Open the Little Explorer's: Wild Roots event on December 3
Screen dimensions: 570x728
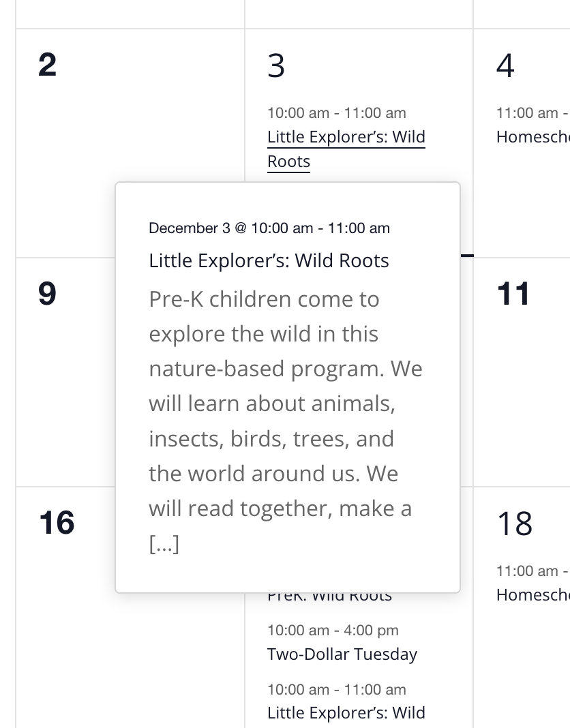click(x=346, y=137)
